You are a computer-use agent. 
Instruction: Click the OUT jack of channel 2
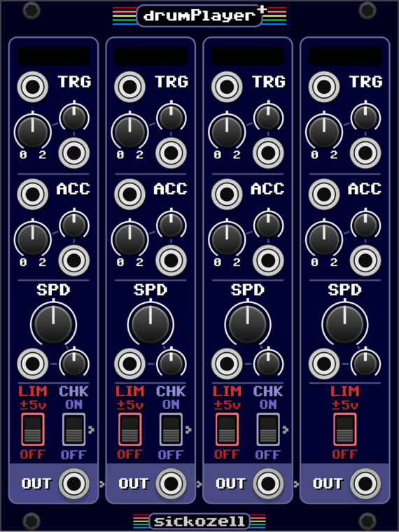(x=171, y=484)
